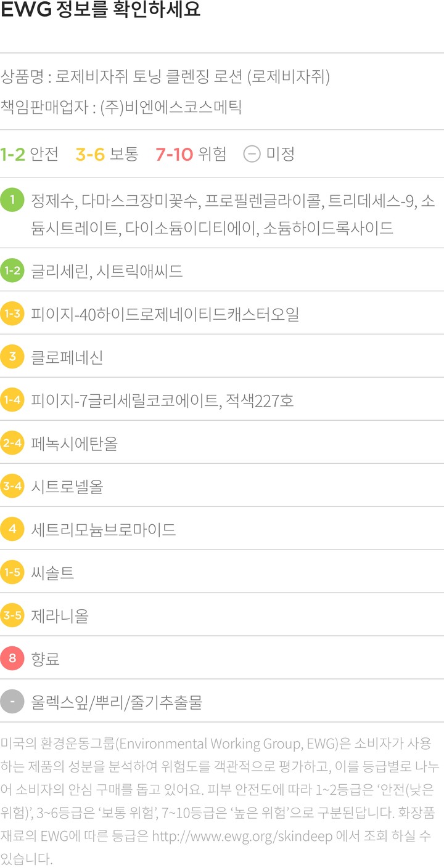Click the yellow 2-4 grade badge
This screenshot has height=868, width=444.
[12, 443]
